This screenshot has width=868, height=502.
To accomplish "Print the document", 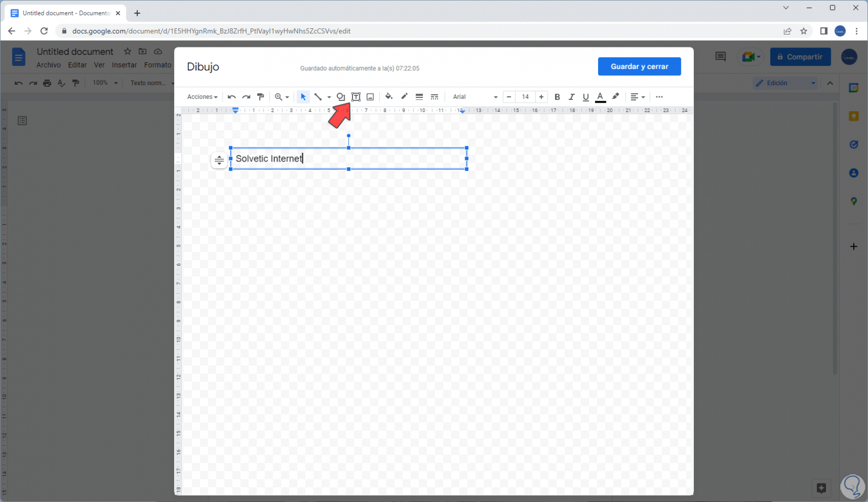I will (47, 83).
